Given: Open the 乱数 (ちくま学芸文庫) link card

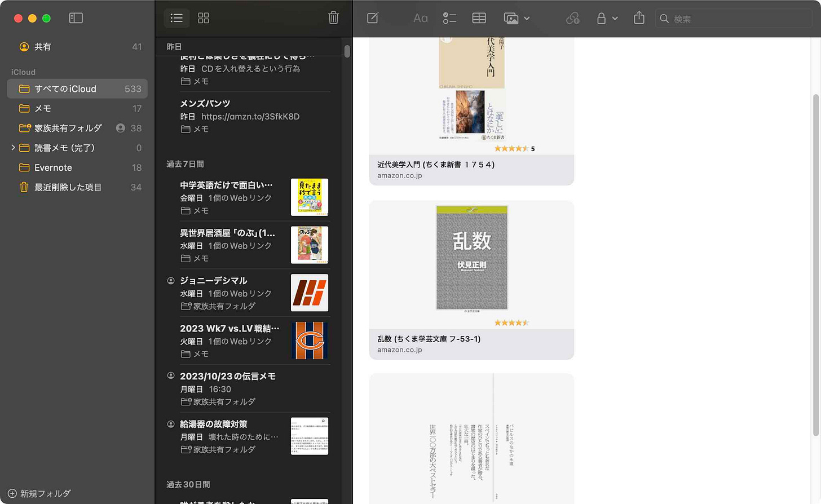Looking at the screenshot, I should tap(471, 280).
